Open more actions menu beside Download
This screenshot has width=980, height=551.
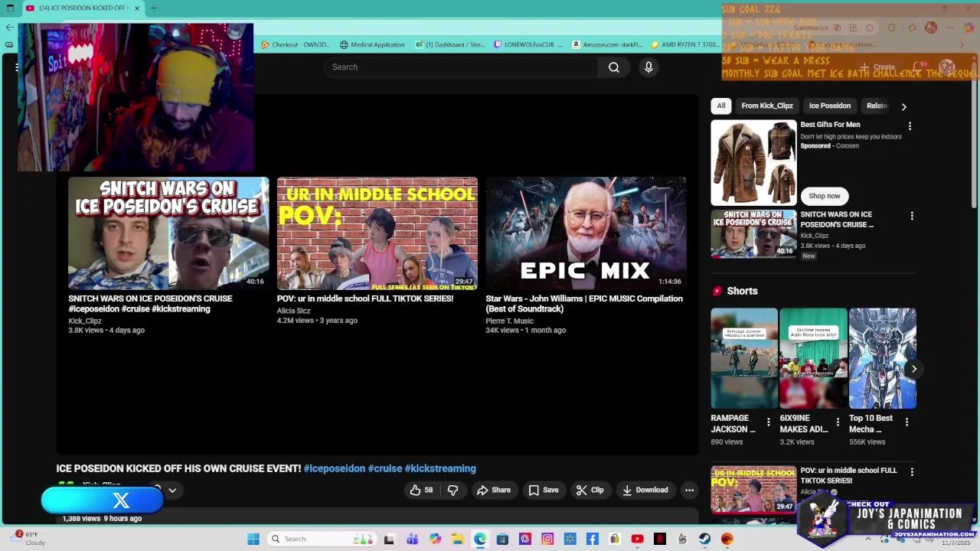689,490
